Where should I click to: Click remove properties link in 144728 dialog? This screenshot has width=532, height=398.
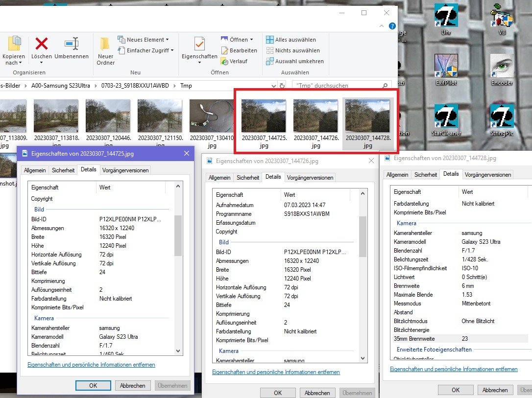(454, 369)
